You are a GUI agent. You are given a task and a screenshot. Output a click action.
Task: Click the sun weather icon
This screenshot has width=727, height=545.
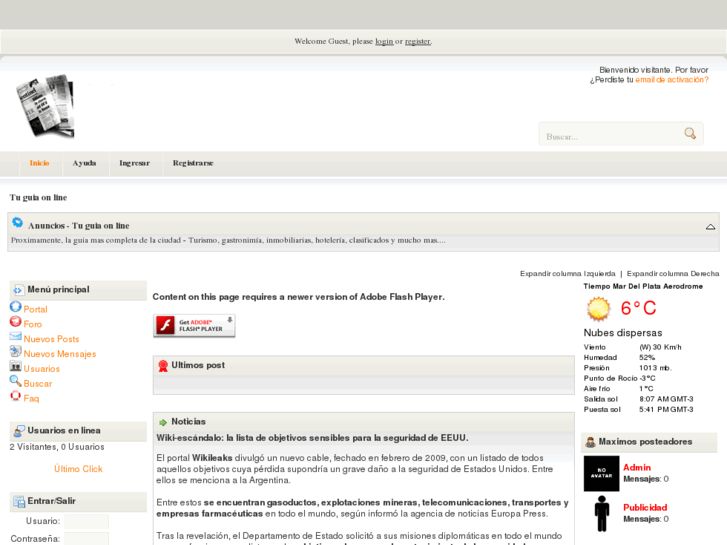pyautogui.click(x=598, y=309)
